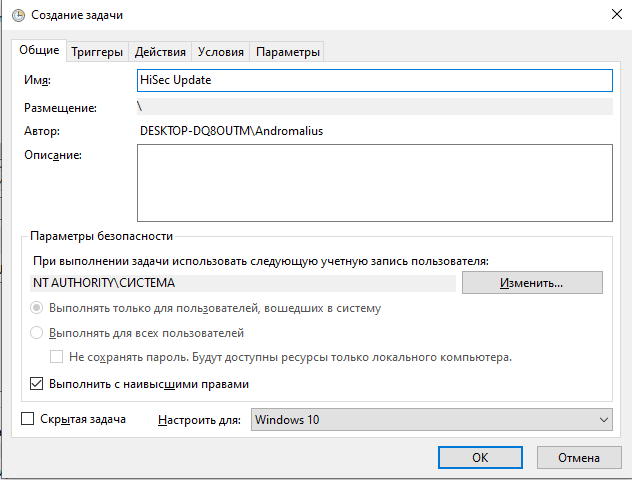
Task: Click the Имя field containing HiSec Update
Action: click(375, 80)
